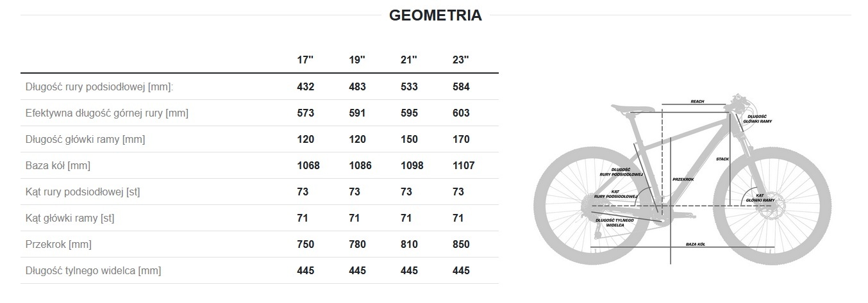Click the BAZA KÓŁ label under the bike
Screen dimensions: 868x303
click(694, 245)
